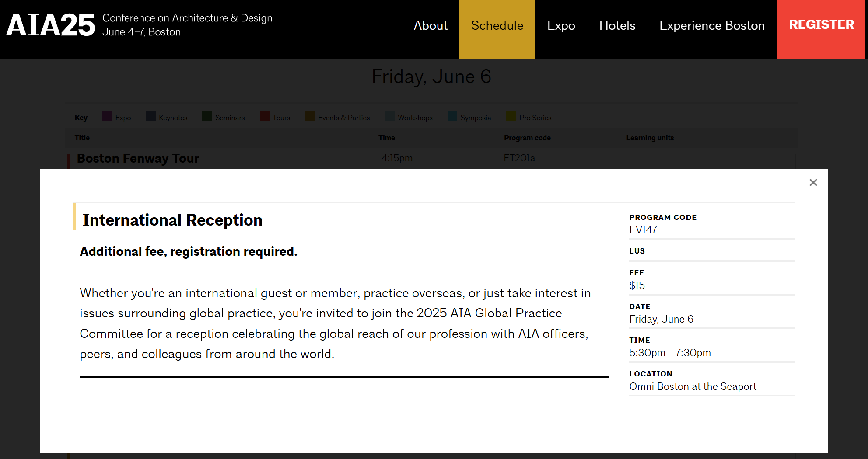Select the Schedule tab
Screen dimensions: 868x459
(497, 26)
